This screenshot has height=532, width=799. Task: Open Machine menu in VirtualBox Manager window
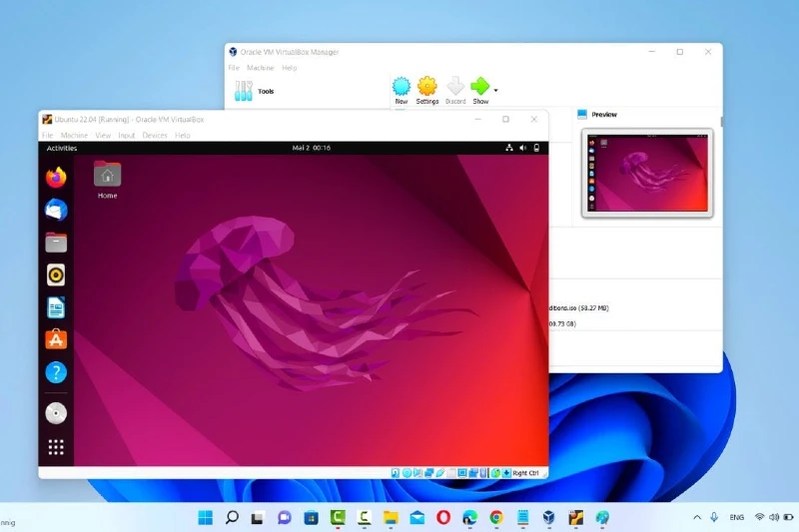(x=261, y=68)
